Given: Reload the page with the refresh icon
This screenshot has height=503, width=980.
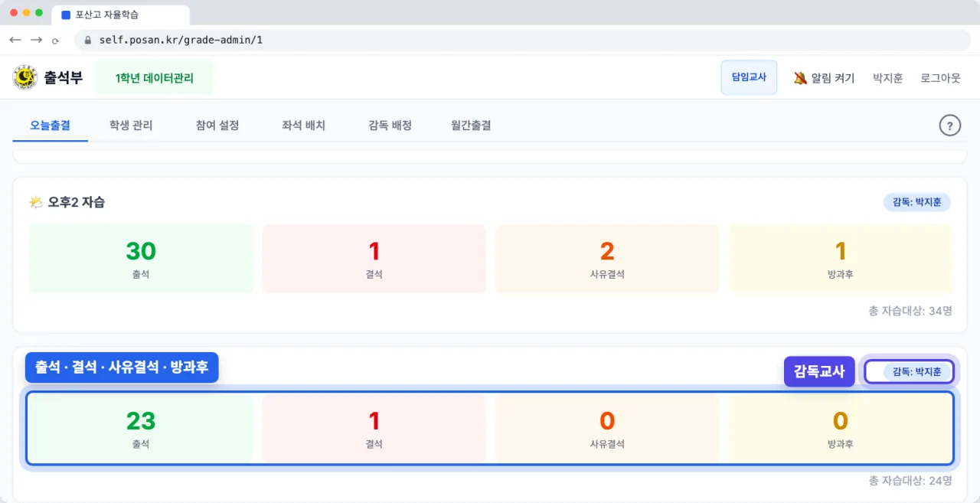Looking at the screenshot, I should (55, 41).
